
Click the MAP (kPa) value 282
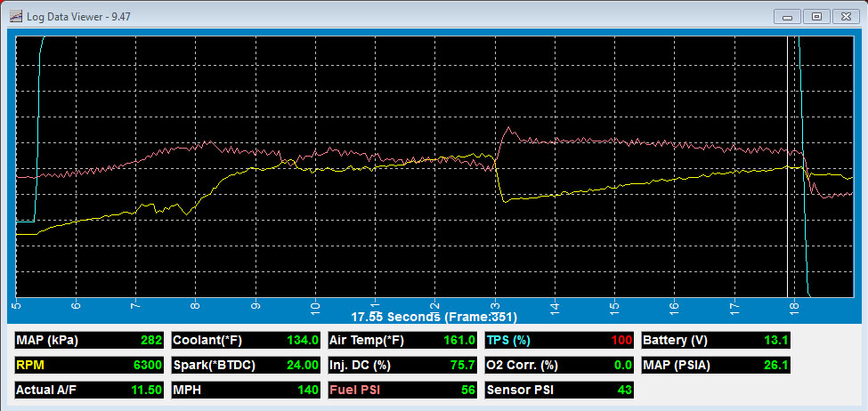[x=151, y=341]
